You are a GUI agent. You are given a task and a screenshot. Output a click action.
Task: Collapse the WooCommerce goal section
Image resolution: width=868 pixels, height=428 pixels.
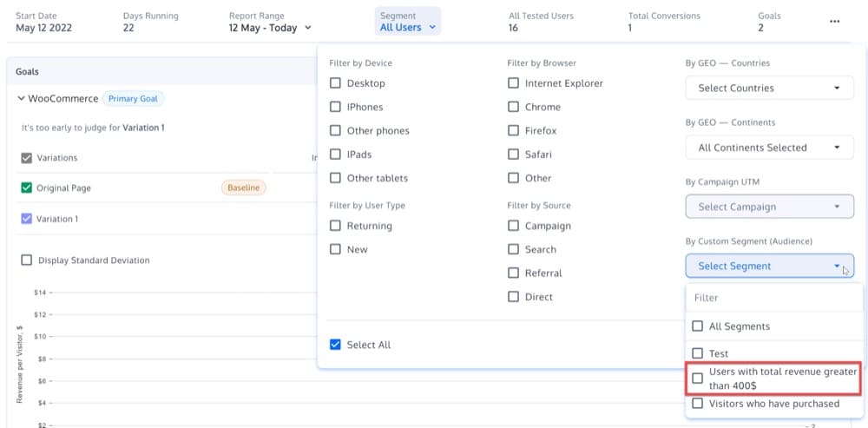pyautogui.click(x=22, y=99)
